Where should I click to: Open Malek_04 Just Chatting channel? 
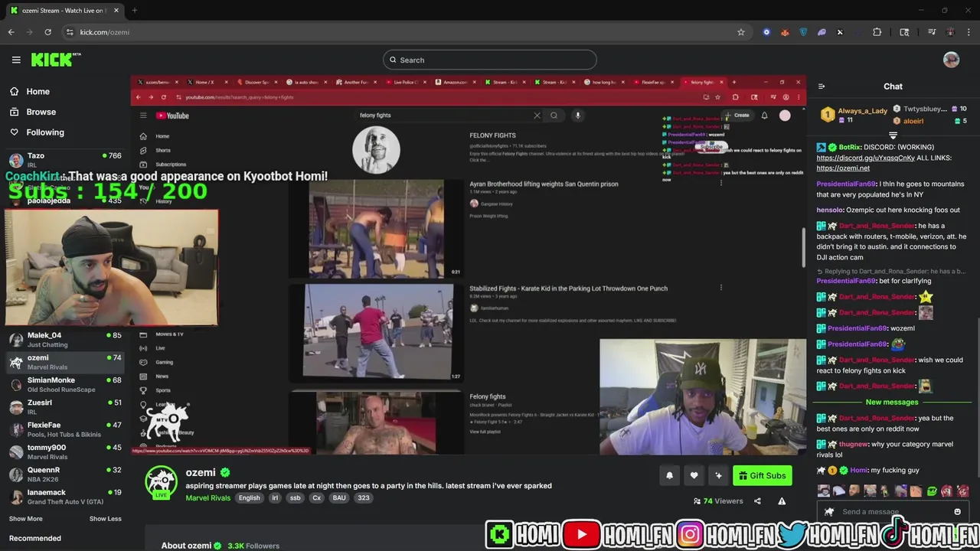coord(65,340)
